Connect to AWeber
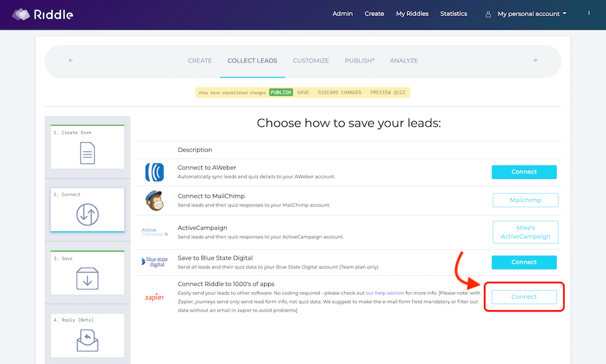Image resolution: width=606 pixels, height=364 pixels. (x=524, y=172)
